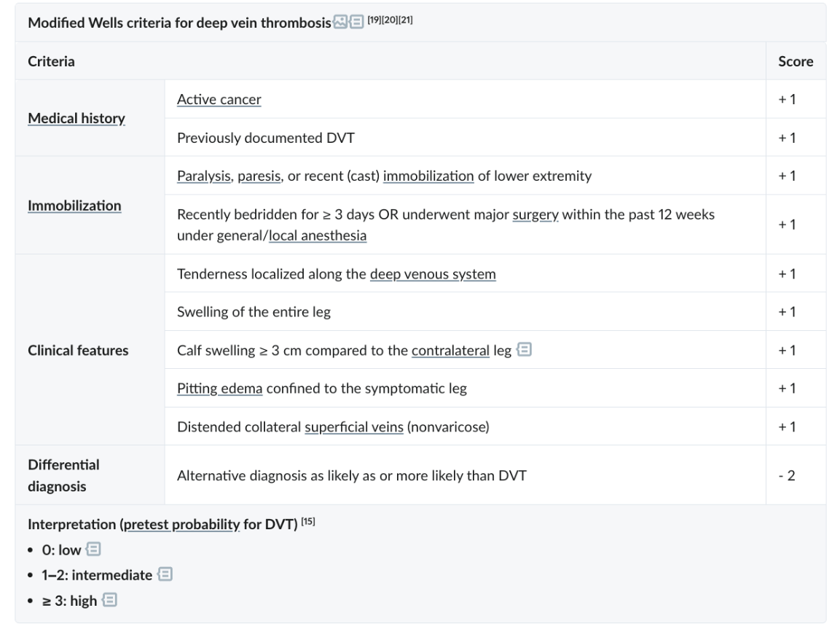Open reference [15] near Interpretation
The width and height of the screenshot is (840, 632).
(308, 521)
